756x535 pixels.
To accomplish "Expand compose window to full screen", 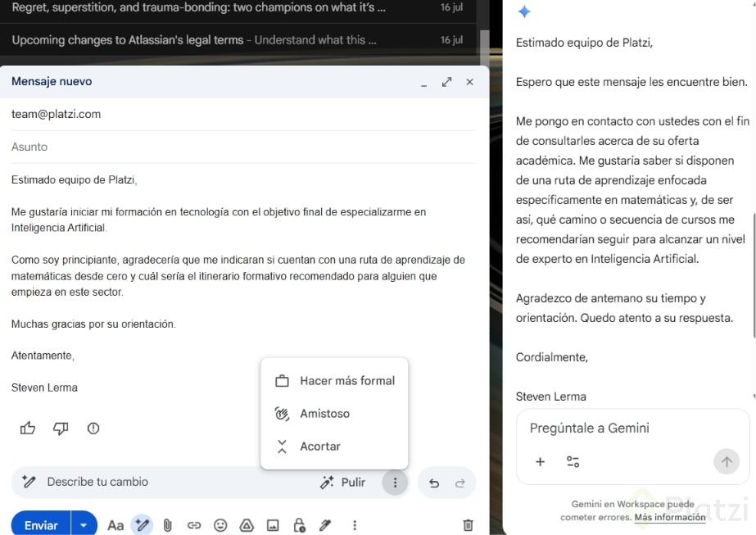I will pyautogui.click(x=447, y=82).
